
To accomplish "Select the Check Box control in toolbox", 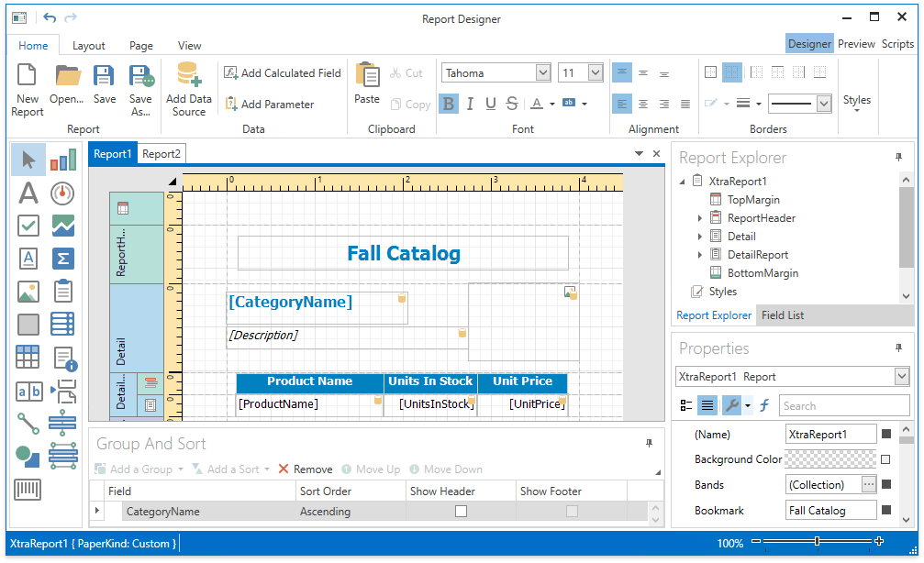I will pyautogui.click(x=28, y=226).
